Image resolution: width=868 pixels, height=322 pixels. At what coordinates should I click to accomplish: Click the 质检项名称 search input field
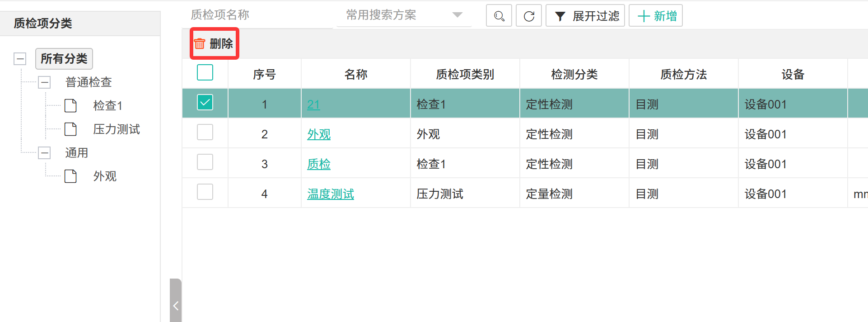tap(257, 15)
